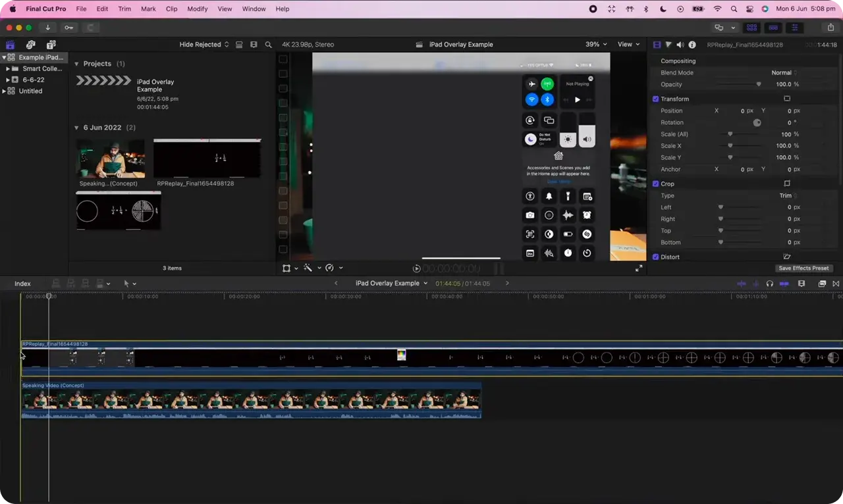The height and width of the screenshot is (504, 843).
Task: Reset Transform with its rectangle icon
Action: (x=786, y=99)
